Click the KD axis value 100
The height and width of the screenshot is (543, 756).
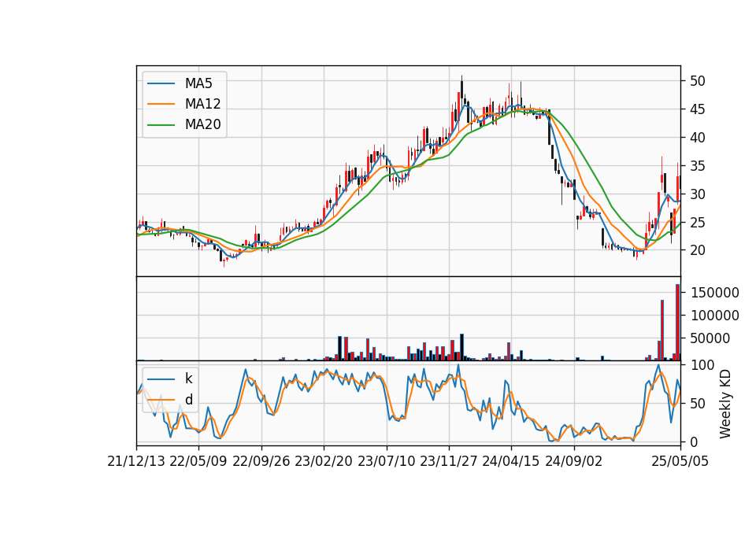[x=702, y=365]
